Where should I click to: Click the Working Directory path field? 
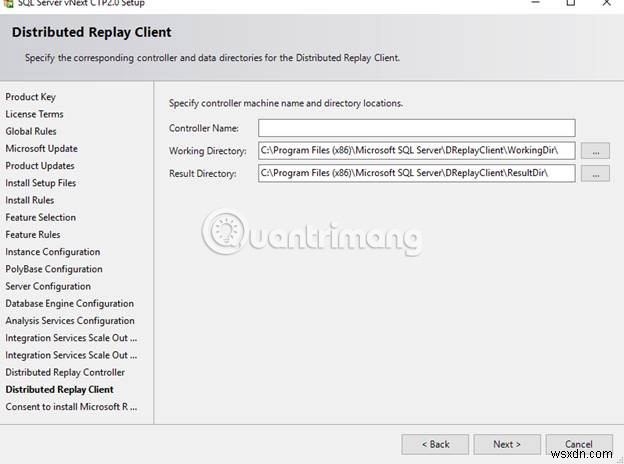416,151
